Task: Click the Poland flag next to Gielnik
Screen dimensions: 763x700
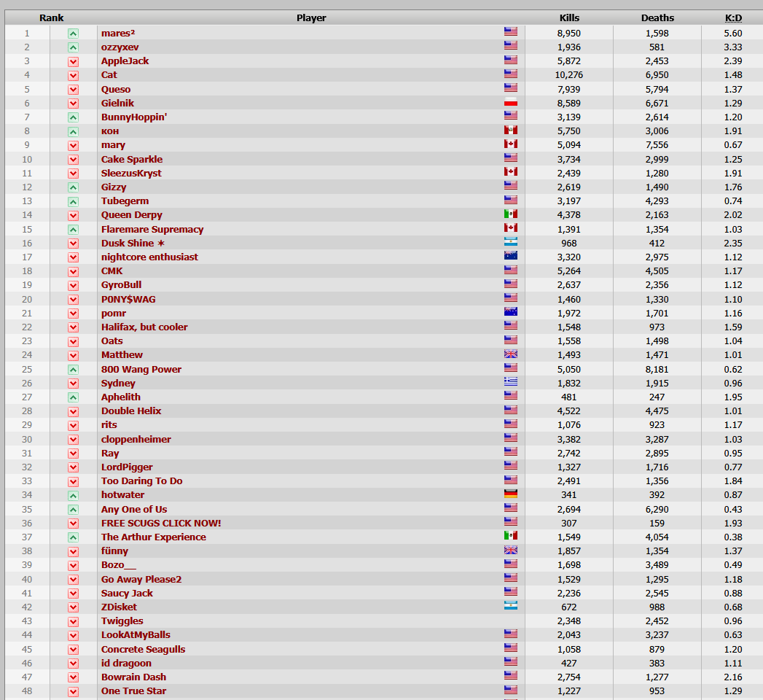Action: coord(510,102)
